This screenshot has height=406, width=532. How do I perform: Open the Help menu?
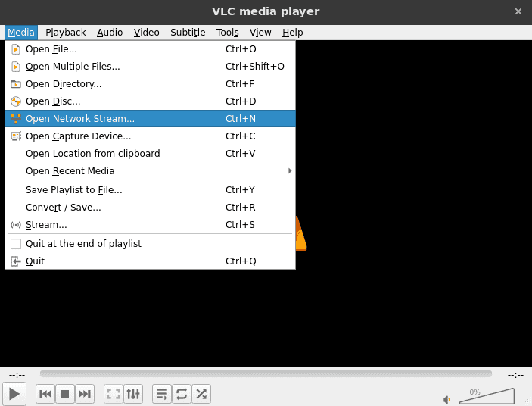pyautogui.click(x=292, y=33)
